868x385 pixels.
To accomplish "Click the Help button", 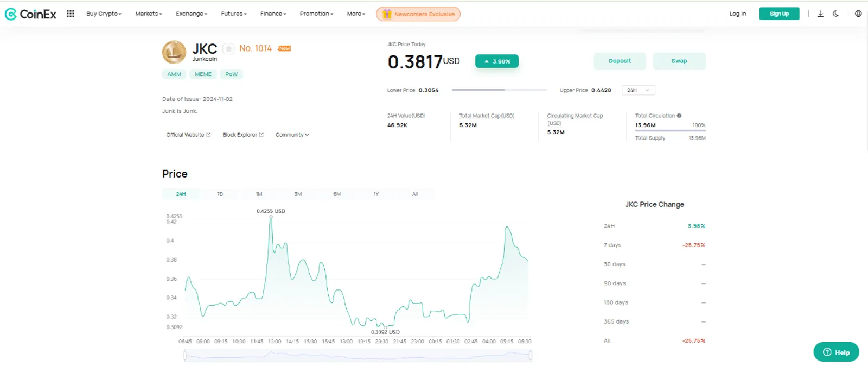I will (x=836, y=352).
